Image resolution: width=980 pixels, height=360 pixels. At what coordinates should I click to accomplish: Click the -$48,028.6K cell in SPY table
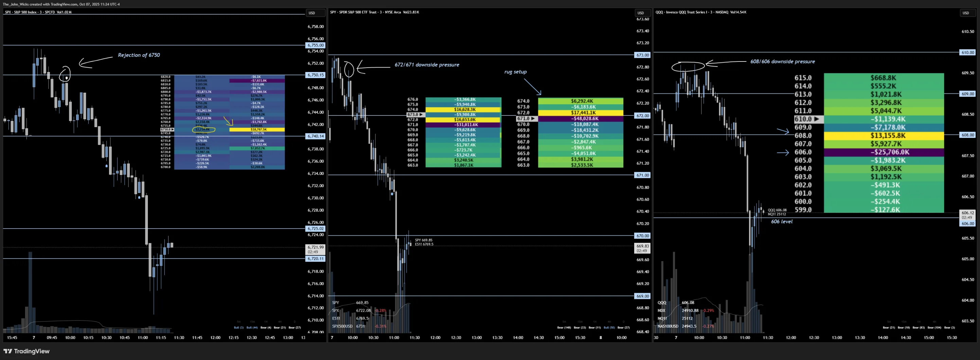[x=581, y=119]
